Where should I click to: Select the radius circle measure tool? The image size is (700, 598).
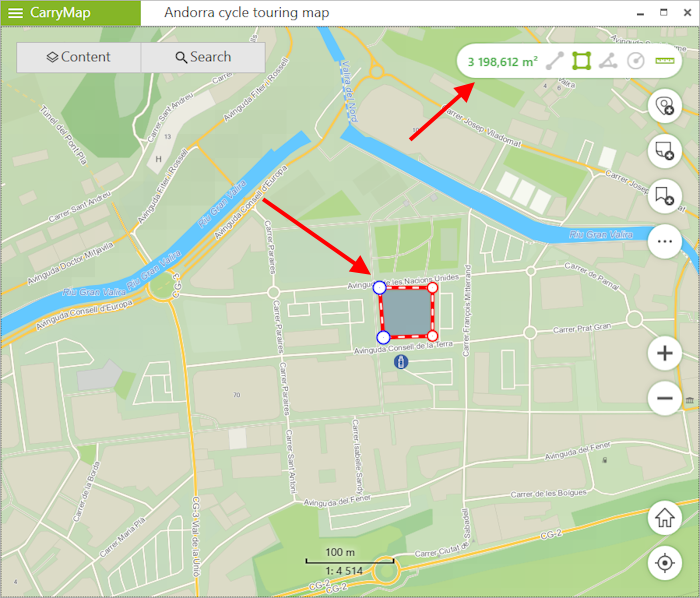tap(636, 61)
